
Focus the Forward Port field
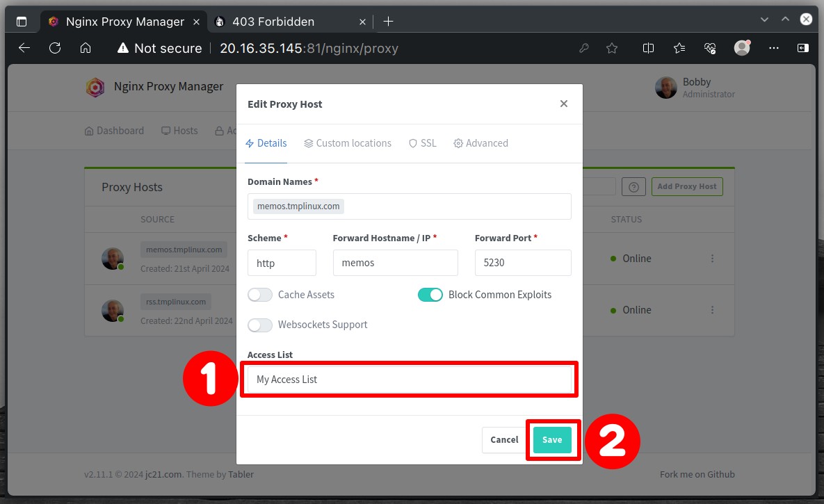523,263
